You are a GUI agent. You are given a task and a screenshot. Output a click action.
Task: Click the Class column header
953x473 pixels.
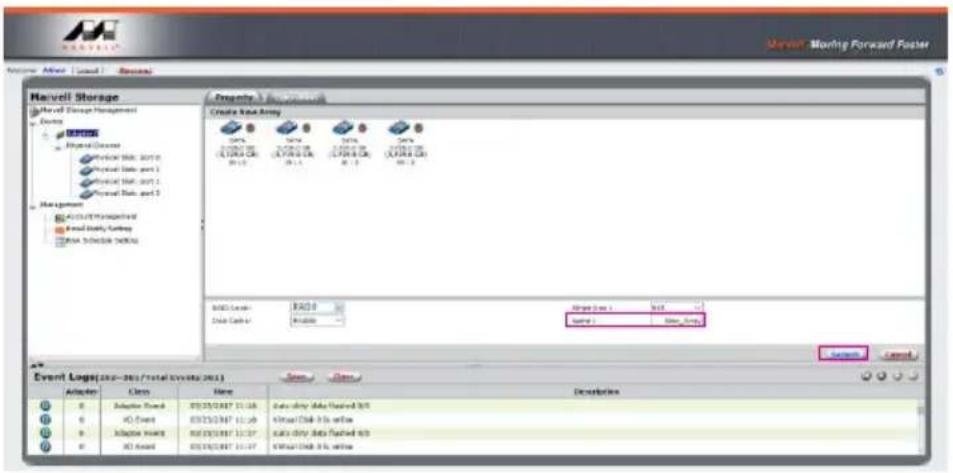[x=139, y=392]
